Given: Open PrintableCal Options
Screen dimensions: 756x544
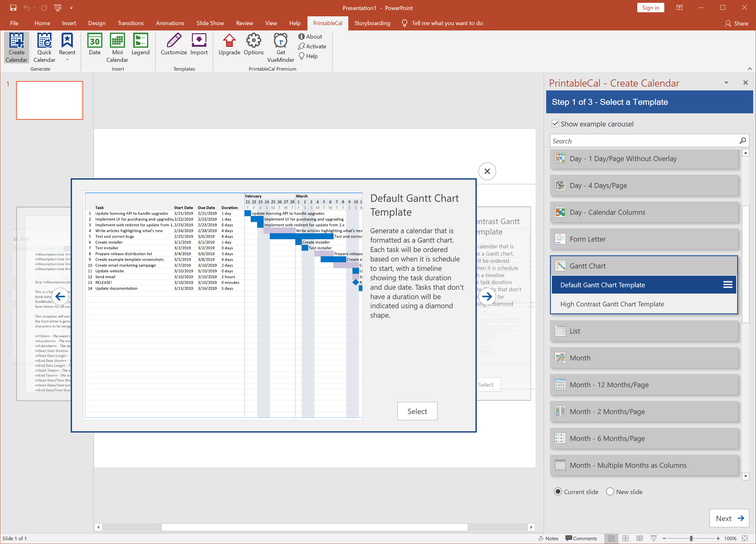Looking at the screenshot, I should coord(254,44).
